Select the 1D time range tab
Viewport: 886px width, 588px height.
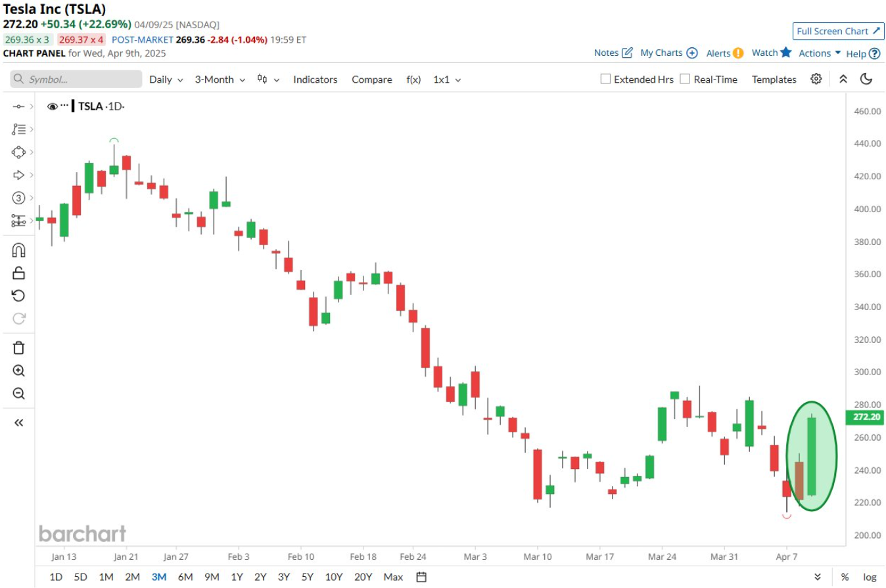point(57,577)
